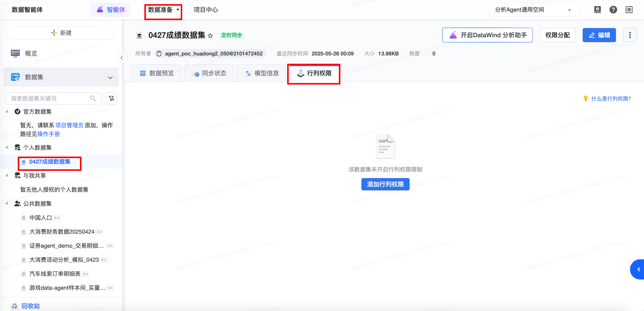The width and height of the screenshot is (644, 311).
Task: Click the dataset title database icon
Action: [139, 35]
